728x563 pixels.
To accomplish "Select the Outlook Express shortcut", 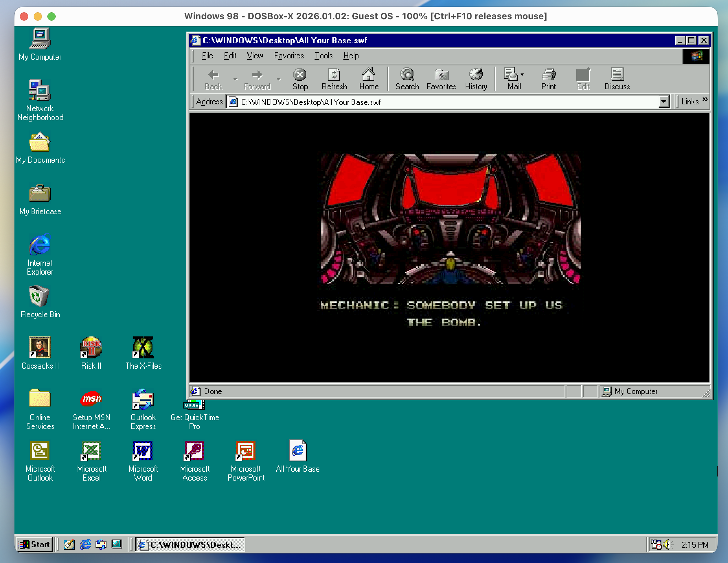I will click(143, 409).
